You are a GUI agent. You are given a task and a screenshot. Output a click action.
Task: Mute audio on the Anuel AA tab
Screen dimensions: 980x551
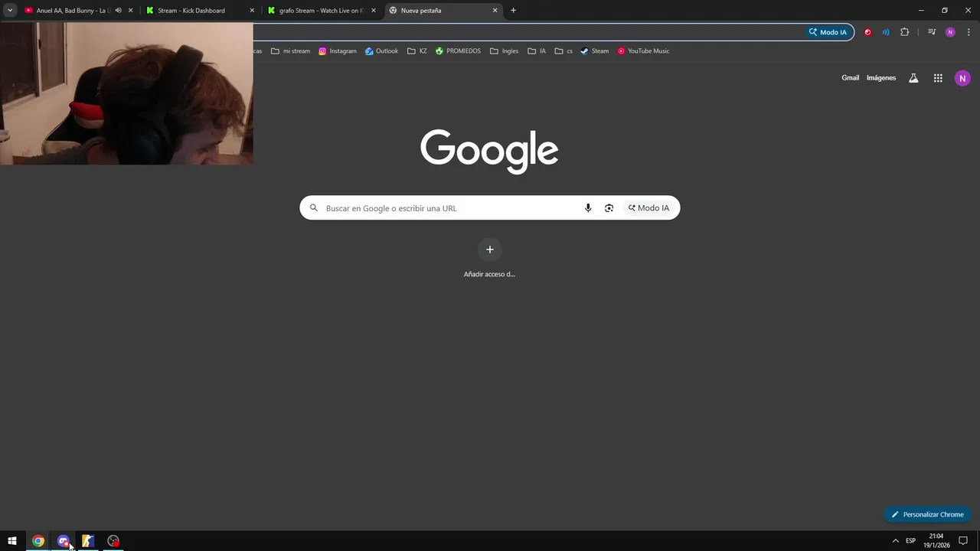[x=118, y=11]
